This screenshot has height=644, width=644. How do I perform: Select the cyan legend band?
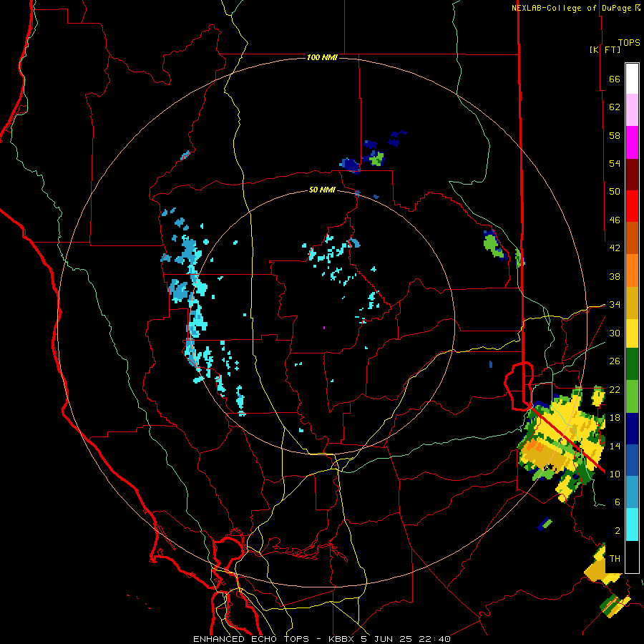pos(632,525)
